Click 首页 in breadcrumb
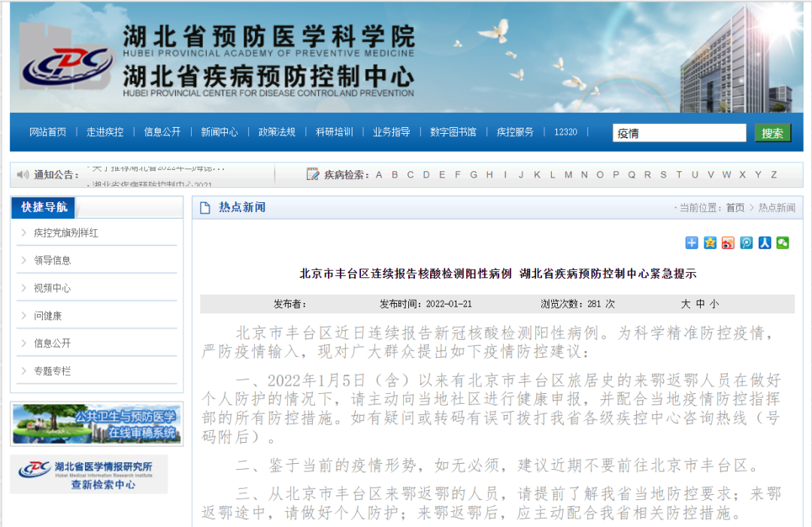812x527 pixels. (x=735, y=207)
